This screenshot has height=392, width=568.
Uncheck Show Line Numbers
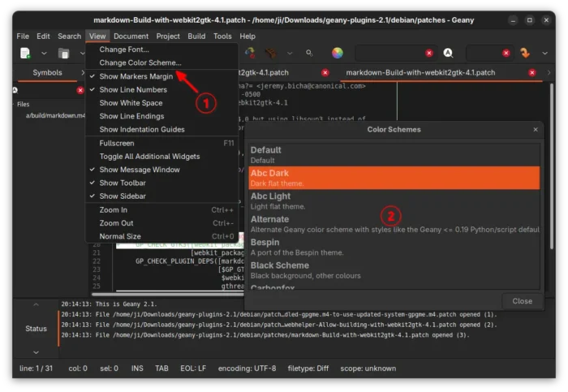pyautogui.click(x=133, y=89)
